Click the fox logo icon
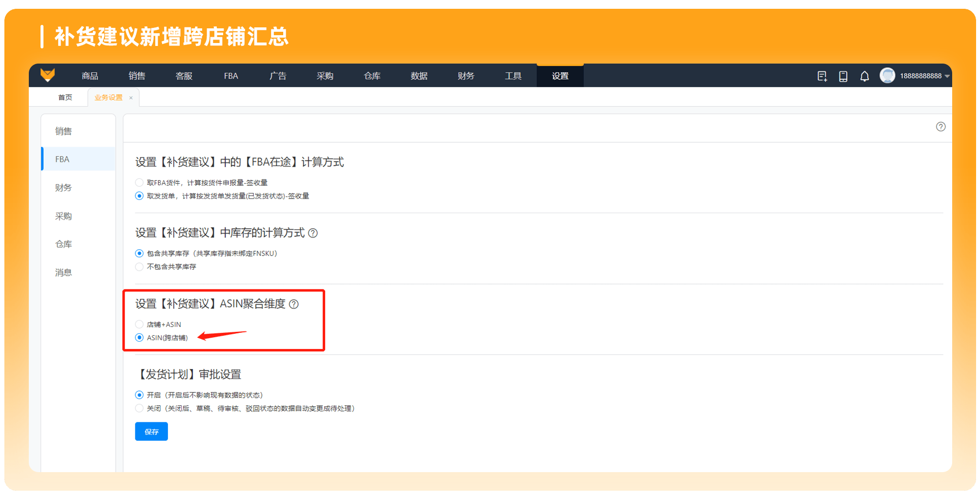 (x=47, y=75)
